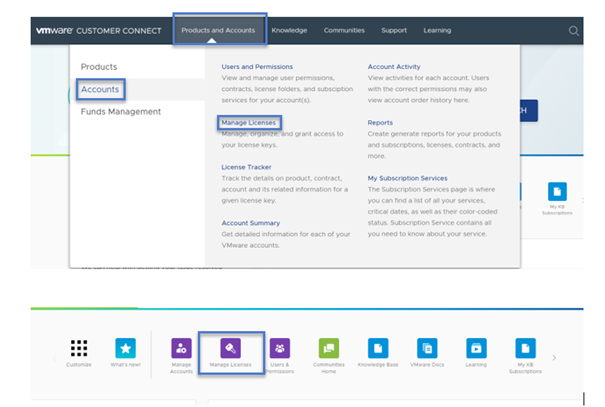Click 'Track the details on product' description

[x=285, y=189]
